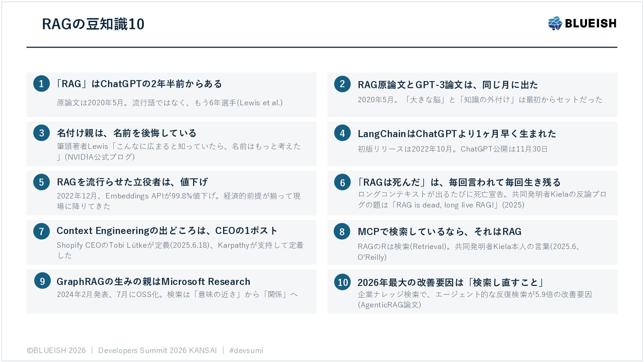Click the number 2 circle badge
Image resolution: width=644 pixels, height=362 pixels.
342,84
